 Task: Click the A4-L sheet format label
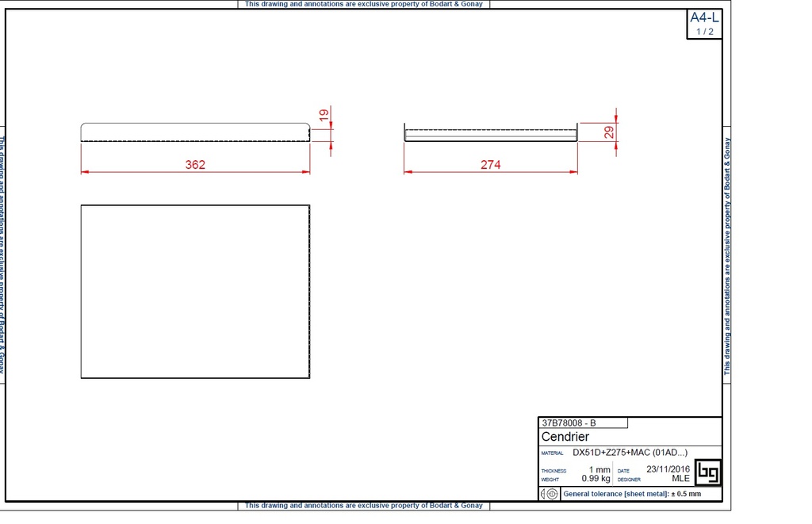[704, 17]
